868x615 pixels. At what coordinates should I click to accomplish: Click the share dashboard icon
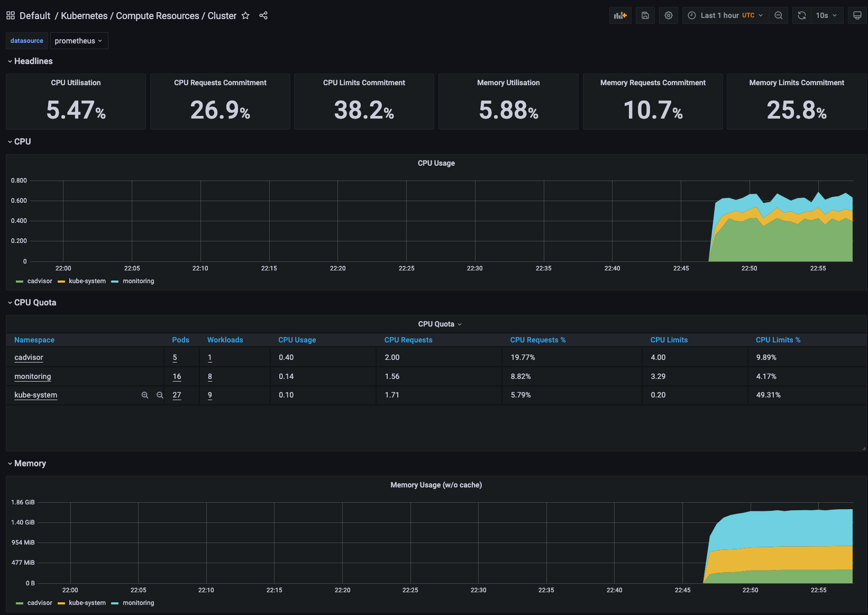(x=263, y=16)
